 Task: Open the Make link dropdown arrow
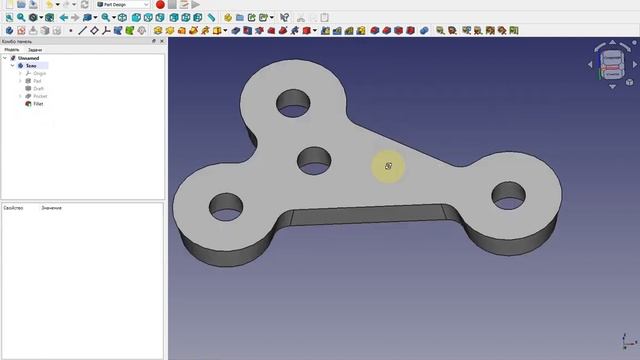271,18
